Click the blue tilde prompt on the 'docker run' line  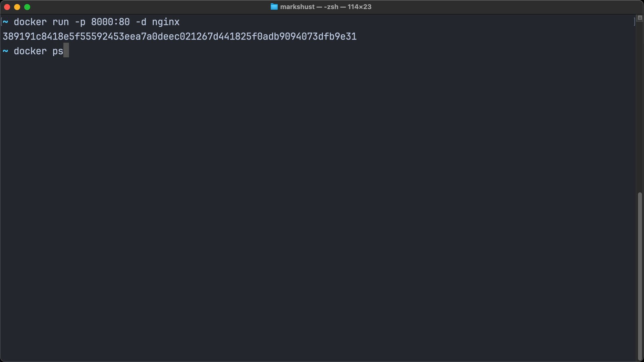coord(5,22)
